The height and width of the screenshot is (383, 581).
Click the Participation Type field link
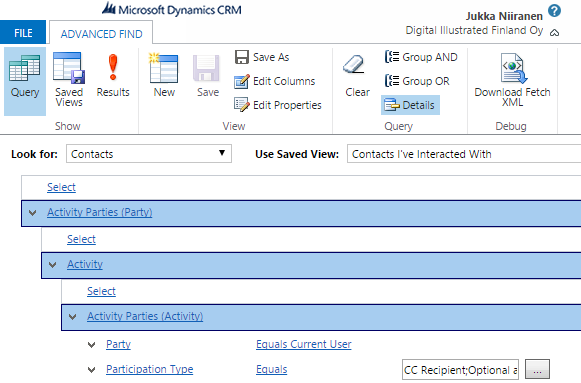click(149, 369)
